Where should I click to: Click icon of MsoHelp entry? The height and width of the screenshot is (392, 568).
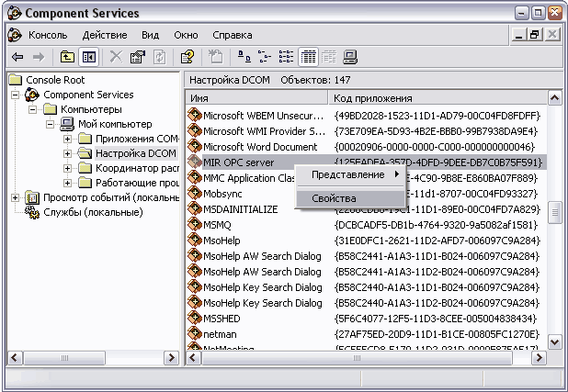coord(195,240)
